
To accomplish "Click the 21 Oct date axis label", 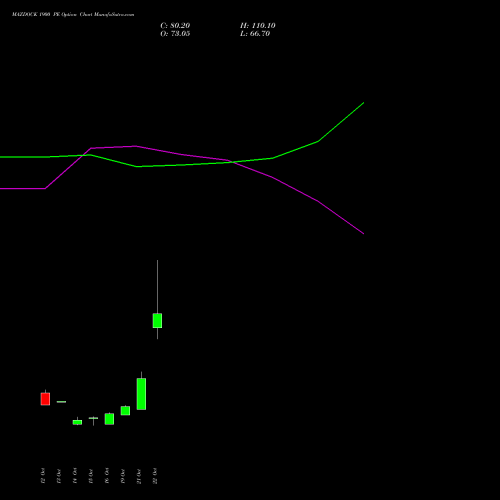I will point(139,476).
